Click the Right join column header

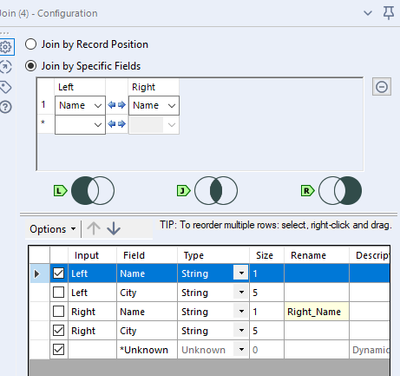pos(154,87)
